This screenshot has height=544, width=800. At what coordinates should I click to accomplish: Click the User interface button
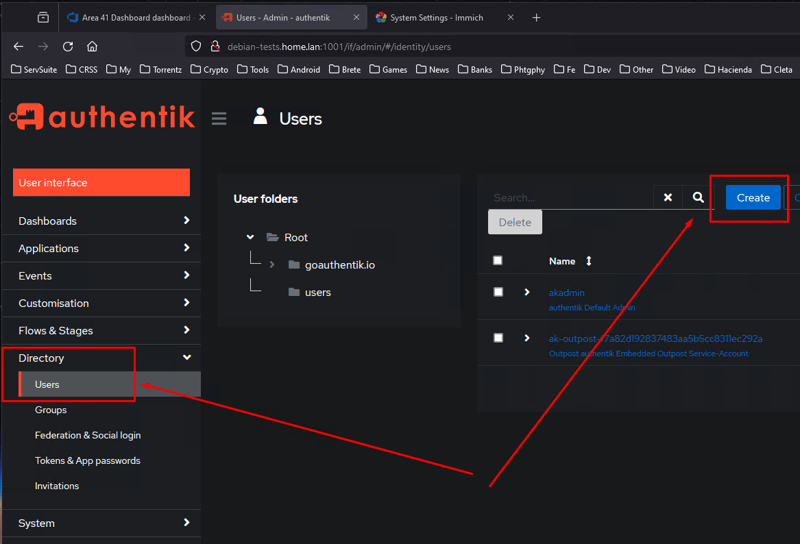pos(102,182)
